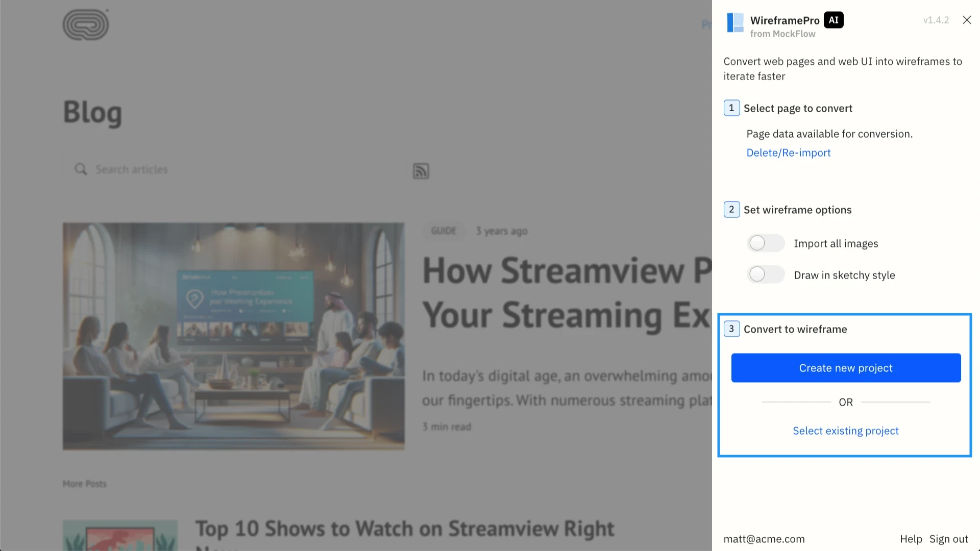Click the 'More Posts' section label
Screen dimensions: 980x551
point(85,484)
